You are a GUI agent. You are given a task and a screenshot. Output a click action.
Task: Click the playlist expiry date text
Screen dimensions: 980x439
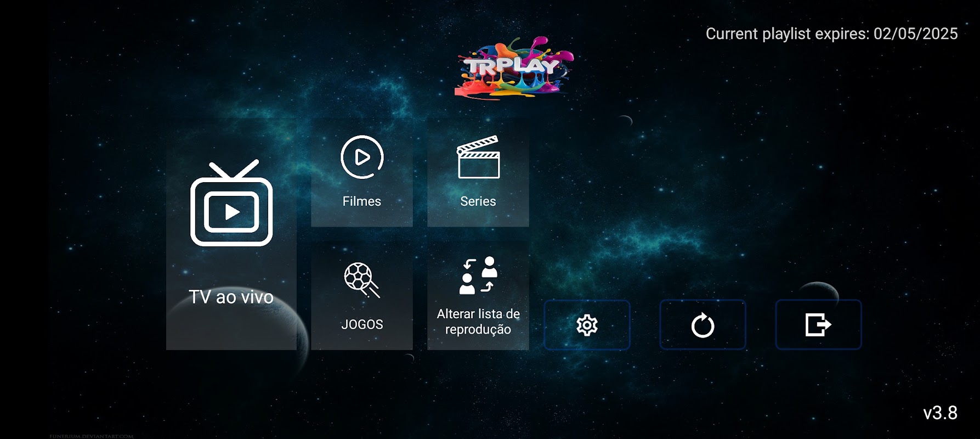pos(831,33)
